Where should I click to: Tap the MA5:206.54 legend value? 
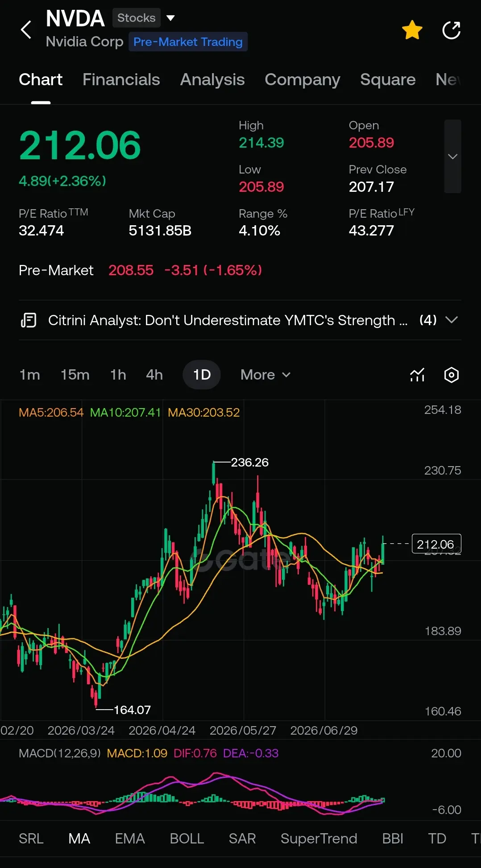point(51,412)
